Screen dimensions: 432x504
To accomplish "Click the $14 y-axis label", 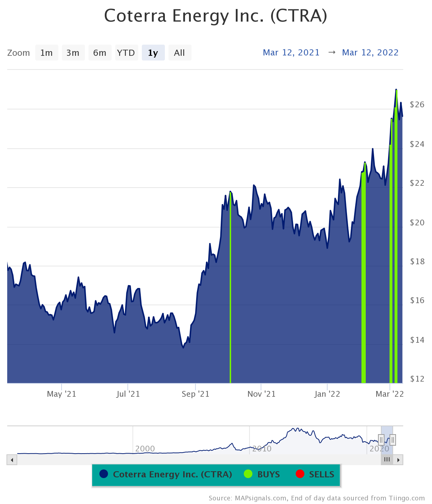I will [x=417, y=340].
